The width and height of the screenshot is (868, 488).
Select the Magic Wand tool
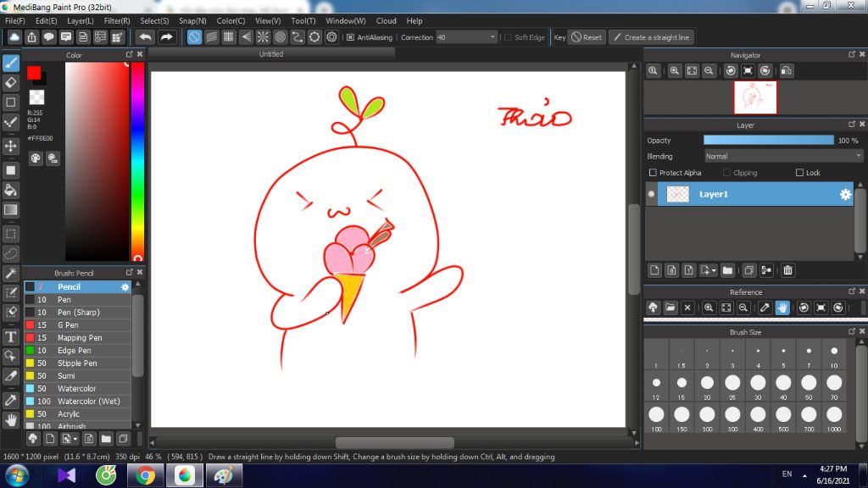coord(10,274)
